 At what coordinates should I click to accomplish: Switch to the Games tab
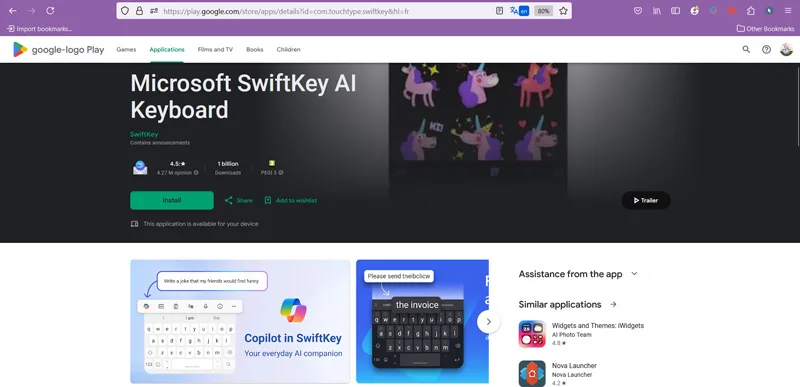coord(126,49)
